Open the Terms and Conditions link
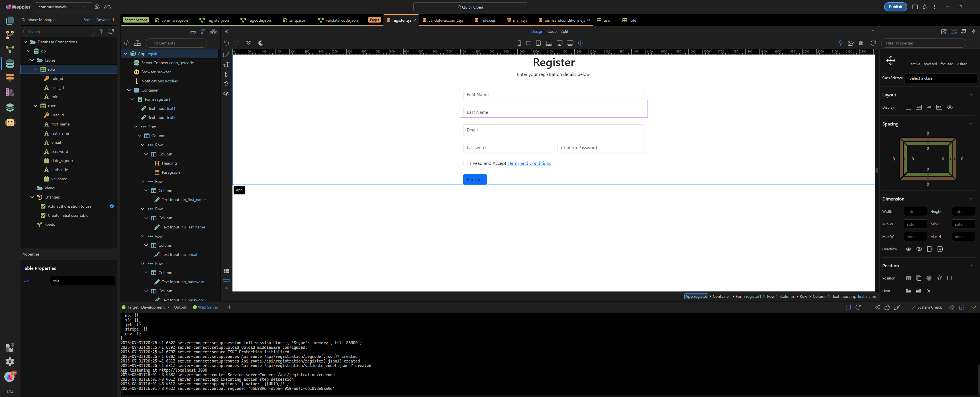 529,163
